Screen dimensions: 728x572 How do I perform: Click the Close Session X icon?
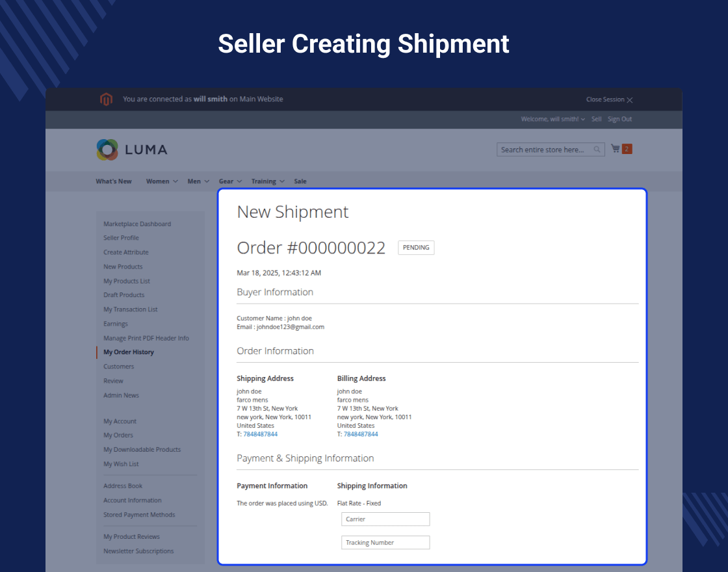coord(630,100)
